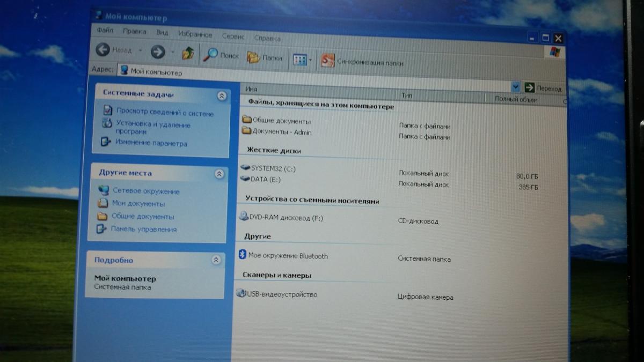Image resolution: width=644 pixels, height=362 pixels.
Task: Click Системная папка in the Bluetooth row
Action: [424, 258]
